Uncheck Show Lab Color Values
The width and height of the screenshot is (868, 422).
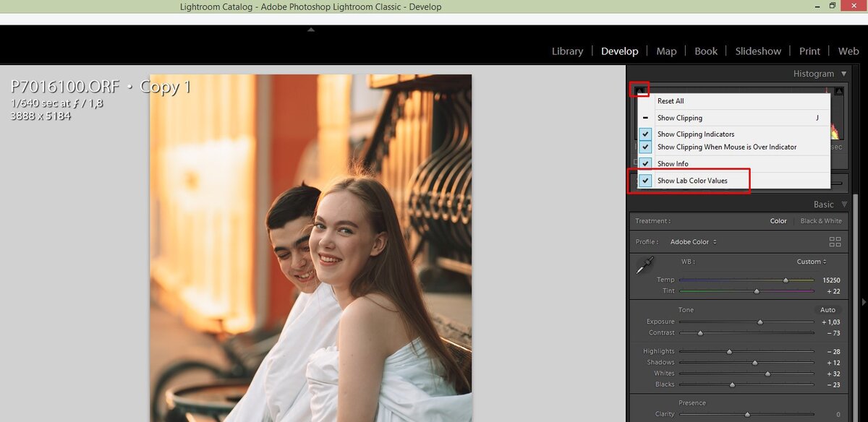pos(734,181)
